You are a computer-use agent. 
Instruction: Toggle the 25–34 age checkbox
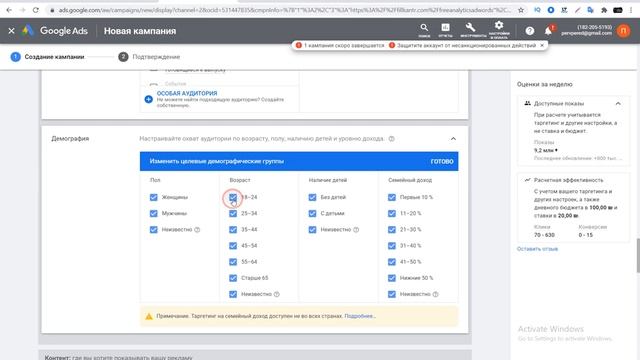tap(233, 213)
